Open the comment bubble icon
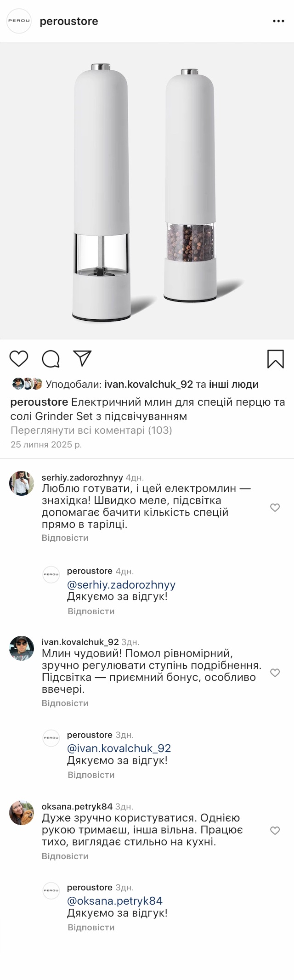 coord(51,359)
